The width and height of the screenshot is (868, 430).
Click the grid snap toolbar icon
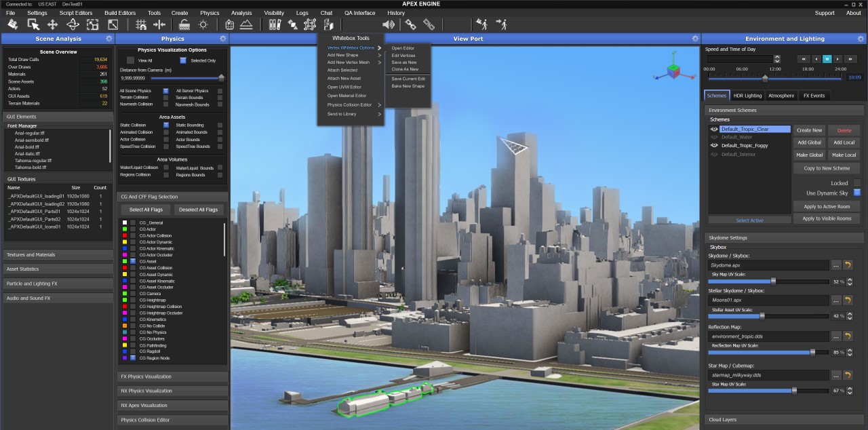click(141, 24)
